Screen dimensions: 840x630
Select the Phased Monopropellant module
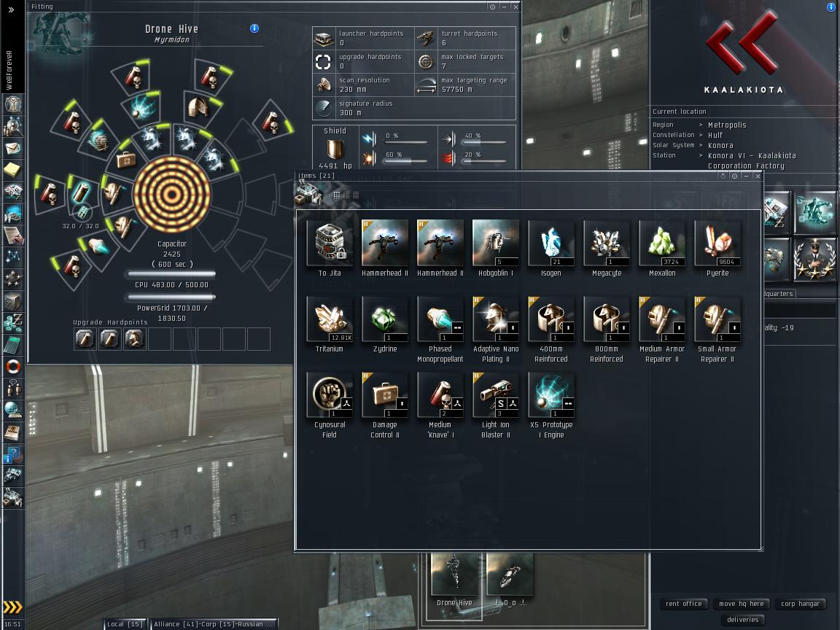pos(440,329)
